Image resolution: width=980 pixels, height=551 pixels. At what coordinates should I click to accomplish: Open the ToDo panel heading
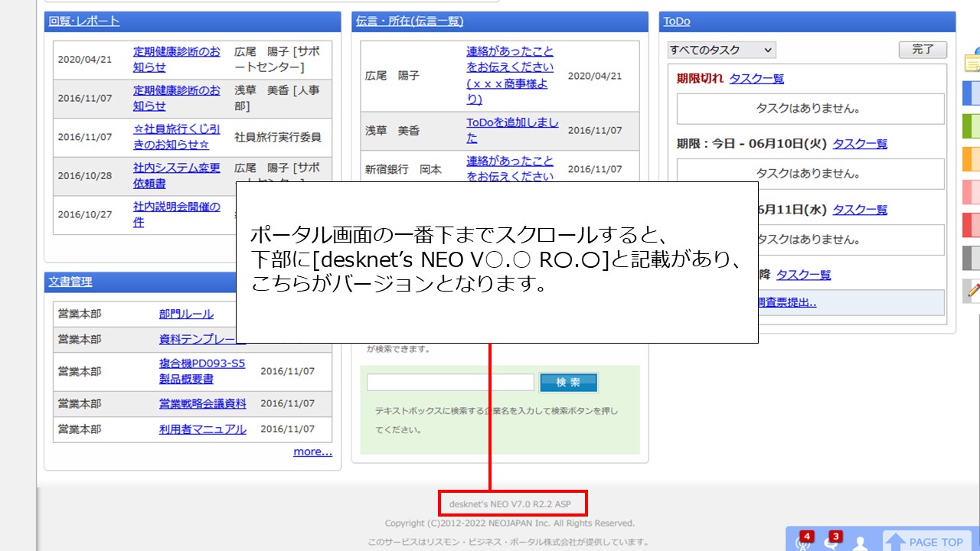[677, 21]
